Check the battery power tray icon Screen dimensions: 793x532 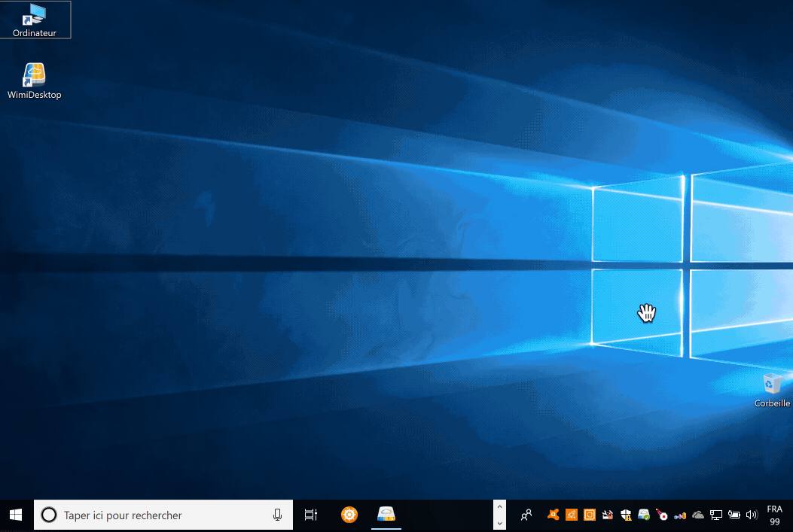click(734, 515)
